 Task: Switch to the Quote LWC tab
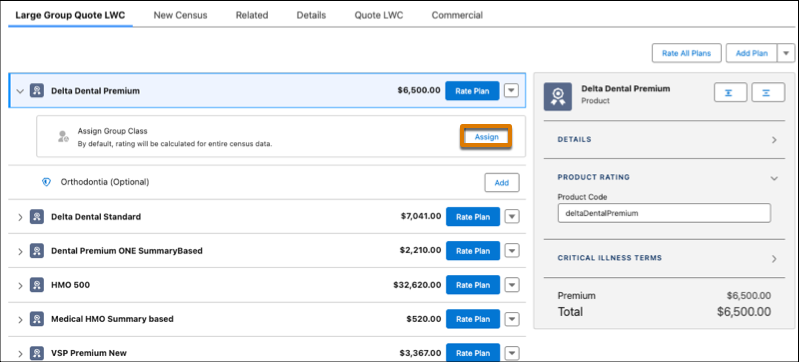coord(379,15)
